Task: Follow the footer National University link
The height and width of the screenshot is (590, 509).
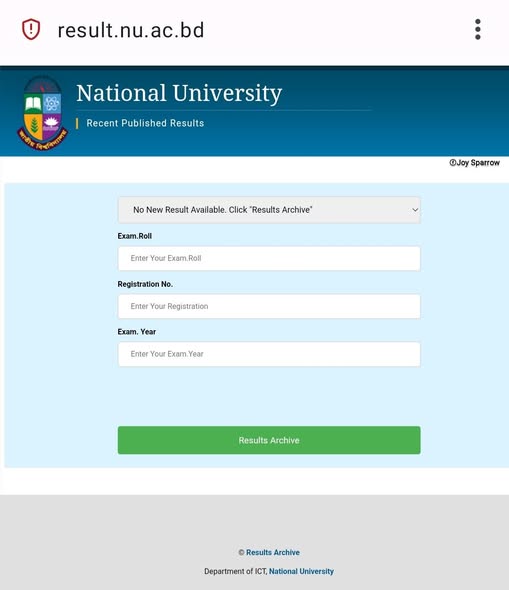Action: 301,571
